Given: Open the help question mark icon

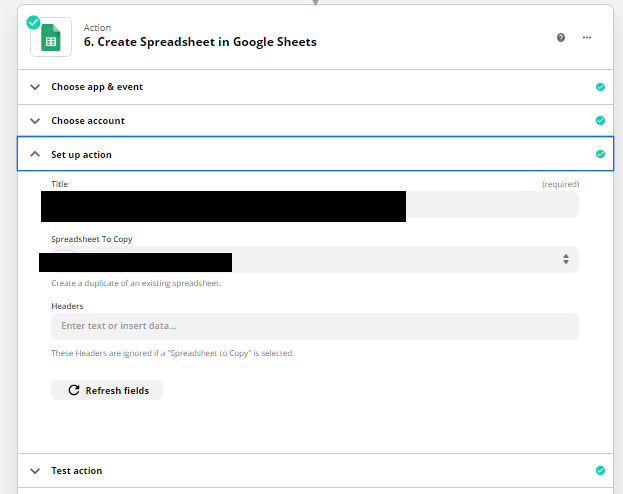Looking at the screenshot, I should [561, 37].
